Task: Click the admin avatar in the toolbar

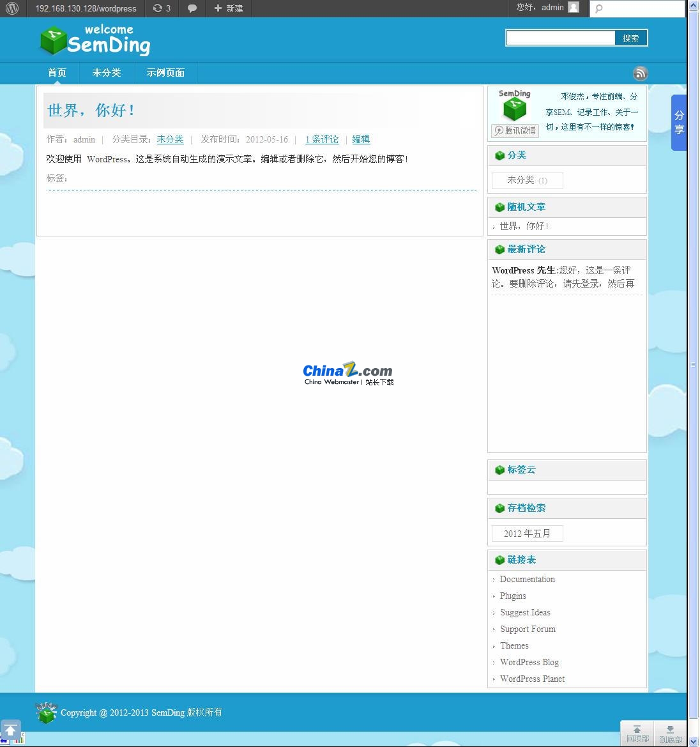Action: (x=574, y=7)
